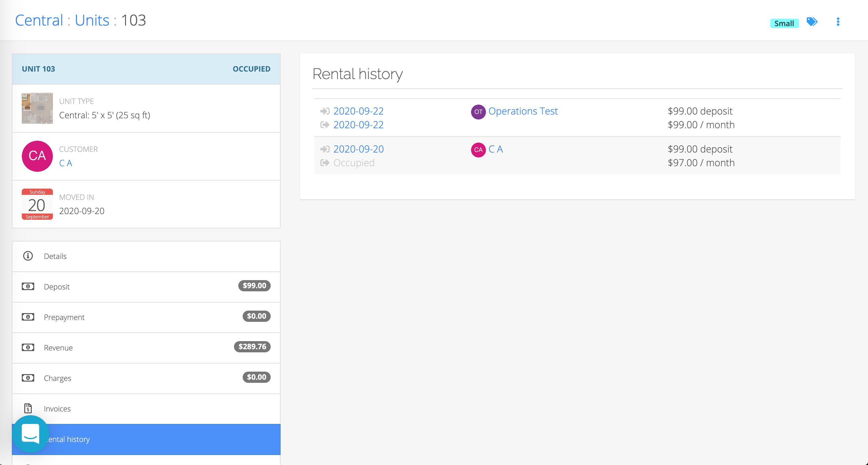Open the chat support widget
The height and width of the screenshot is (465, 868).
tap(31, 433)
